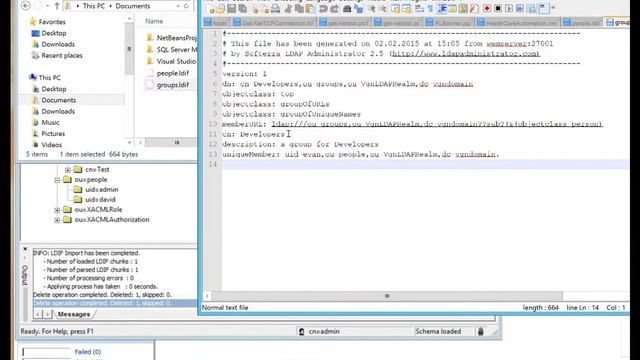This screenshot has width=640, height=360.
Task: Click the Save All toolbar icon
Action: coord(242,8)
